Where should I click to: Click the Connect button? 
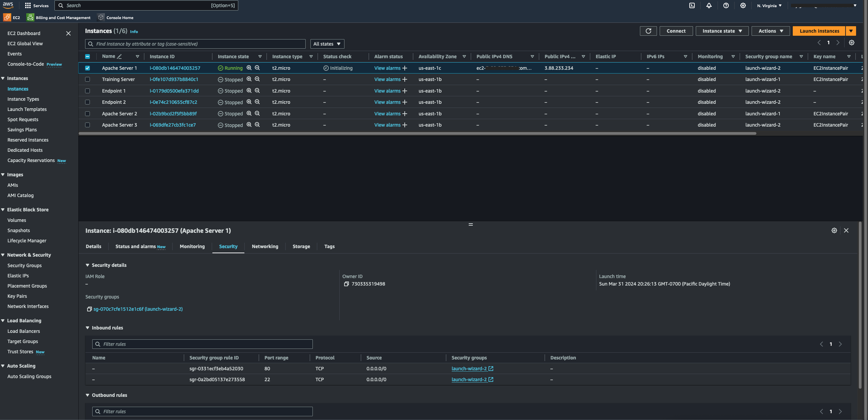[x=676, y=31]
